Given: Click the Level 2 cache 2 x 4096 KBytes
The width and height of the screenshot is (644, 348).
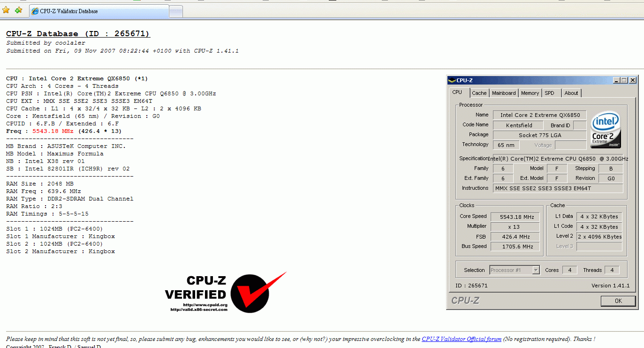Looking at the screenshot, I should coord(599,237).
